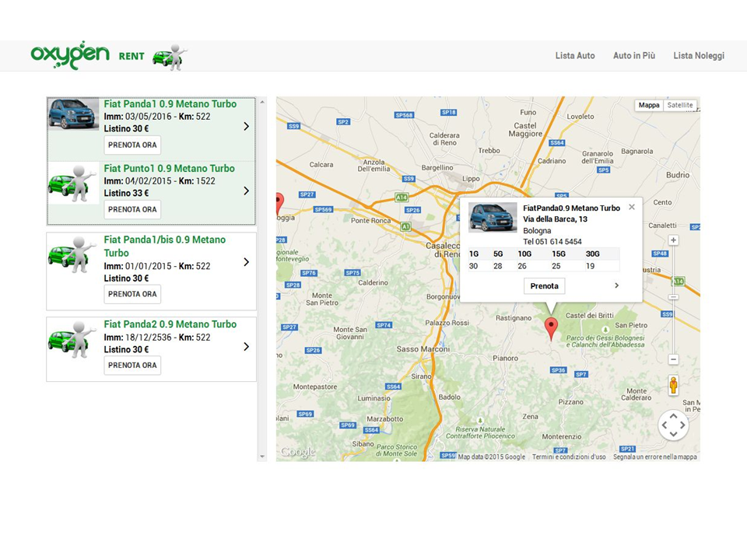
Task: Click Fiat Punto1 placeholder car image
Action: (73, 184)
